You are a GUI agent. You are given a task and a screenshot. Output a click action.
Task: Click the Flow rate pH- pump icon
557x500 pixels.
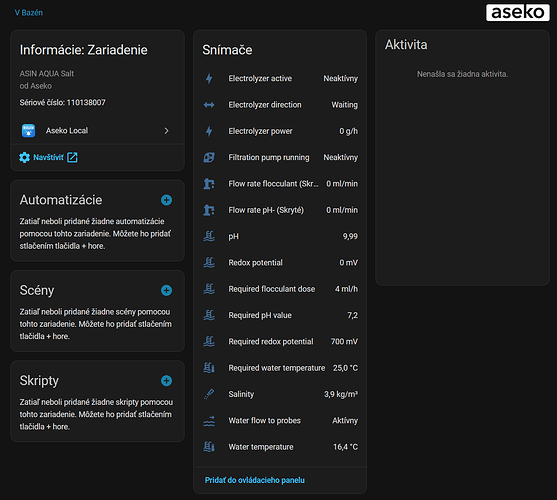[x=209, y=210]
